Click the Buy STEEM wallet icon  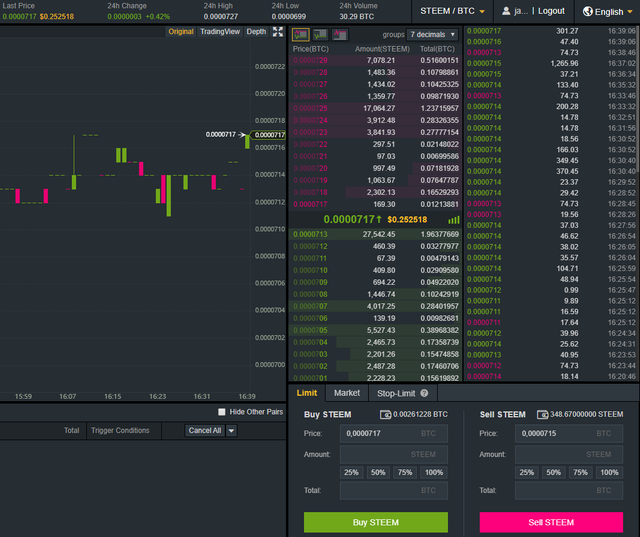click(385, 415)
